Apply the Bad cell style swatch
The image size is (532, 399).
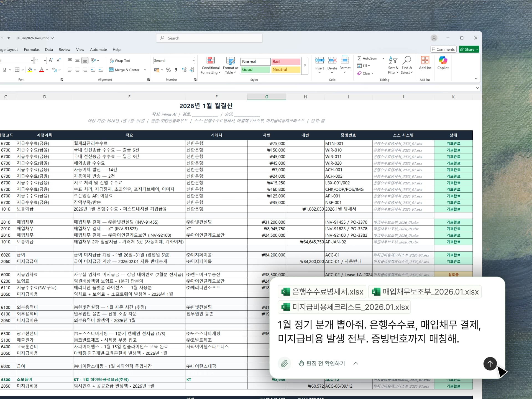coord(285,62)
